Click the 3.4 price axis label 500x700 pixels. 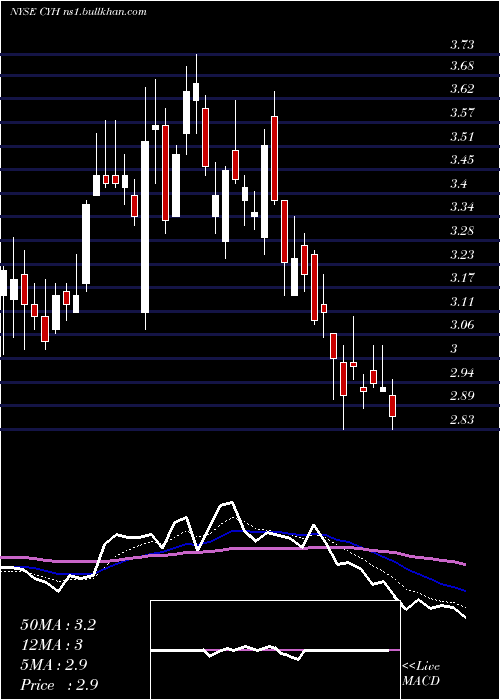click(x=458, y=183)
